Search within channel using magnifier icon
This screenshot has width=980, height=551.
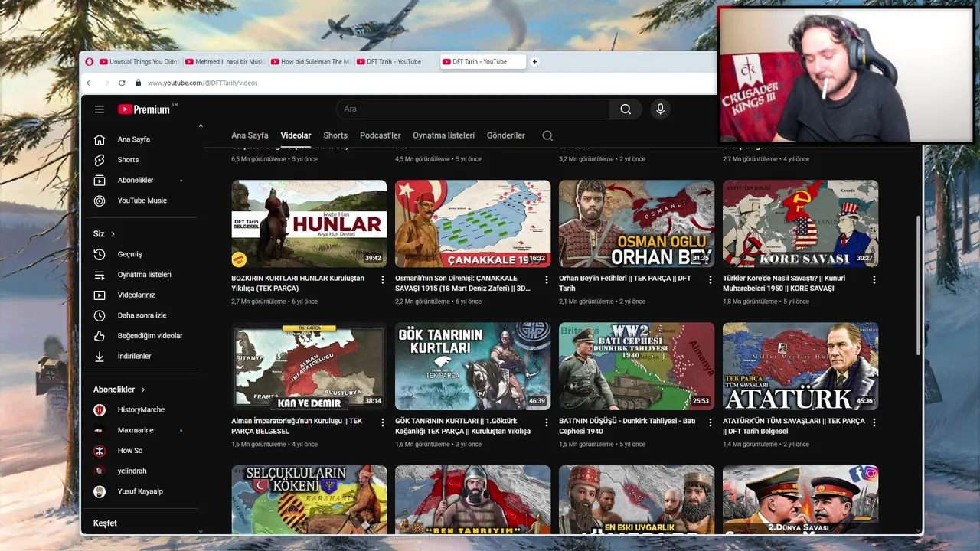pyautogui.click(x=547, y=135)
